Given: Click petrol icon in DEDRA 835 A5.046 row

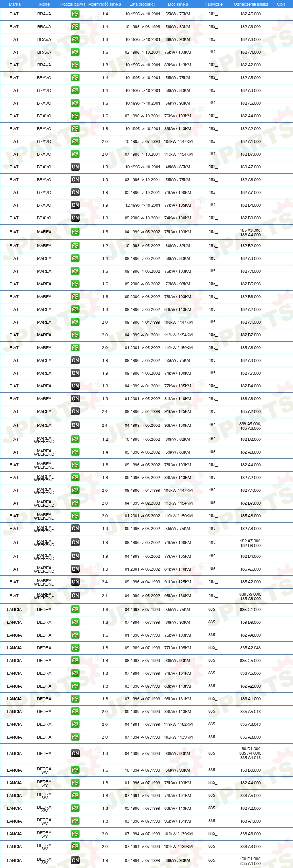Looking at the screenshot, I should click(75, 712).
